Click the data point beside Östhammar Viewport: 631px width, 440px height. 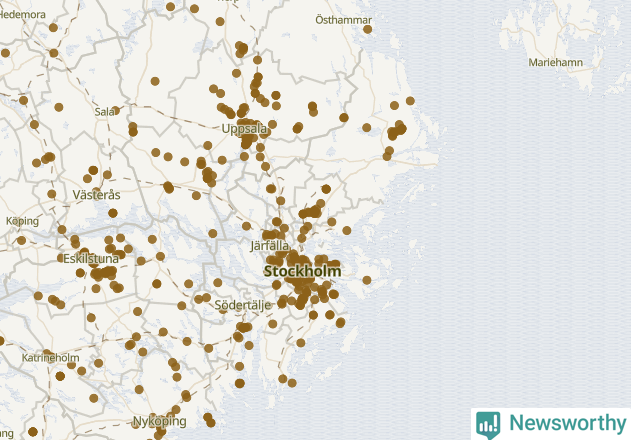click(367, 29)
